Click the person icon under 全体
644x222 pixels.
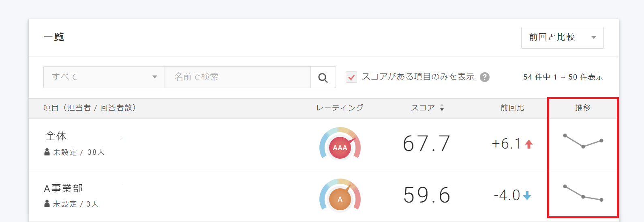pyautogui.click(x=47, y=152)
